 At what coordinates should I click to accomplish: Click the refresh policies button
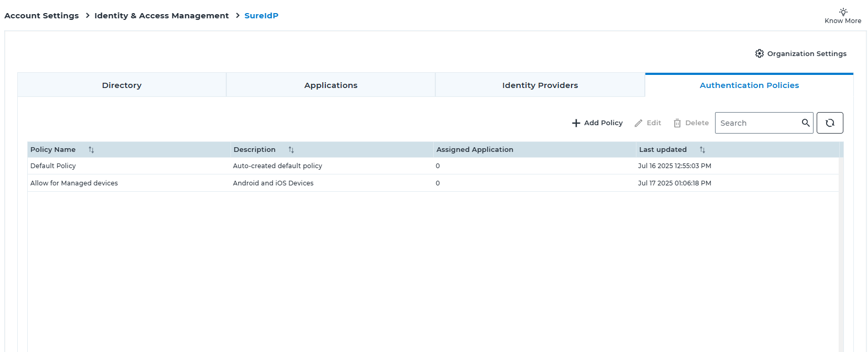[x=830, y=123]
